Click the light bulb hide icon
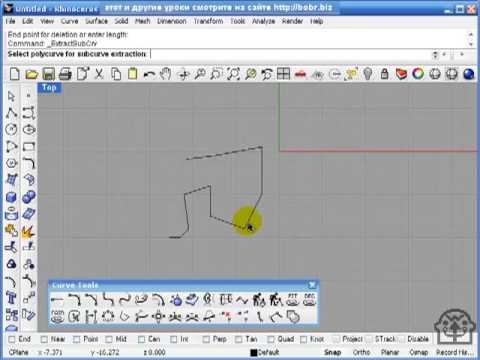 click(x=367, y=74)
